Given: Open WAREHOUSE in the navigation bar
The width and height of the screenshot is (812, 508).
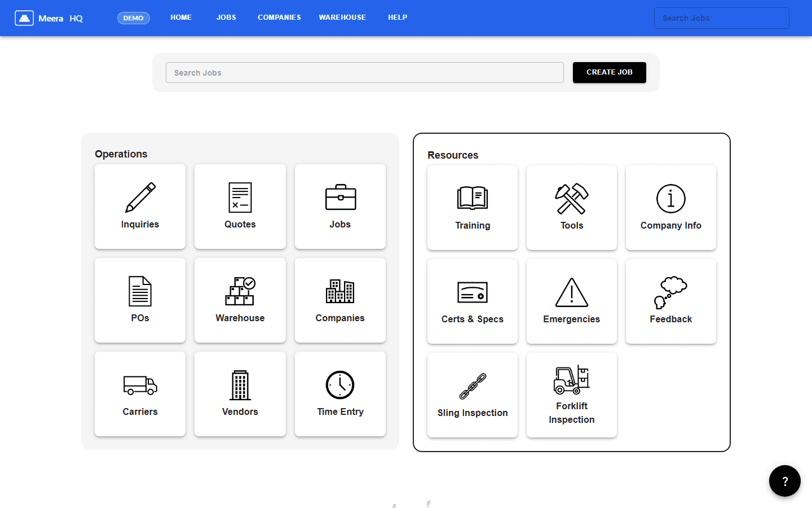Looking at the screenshot, I should (342, 17).
